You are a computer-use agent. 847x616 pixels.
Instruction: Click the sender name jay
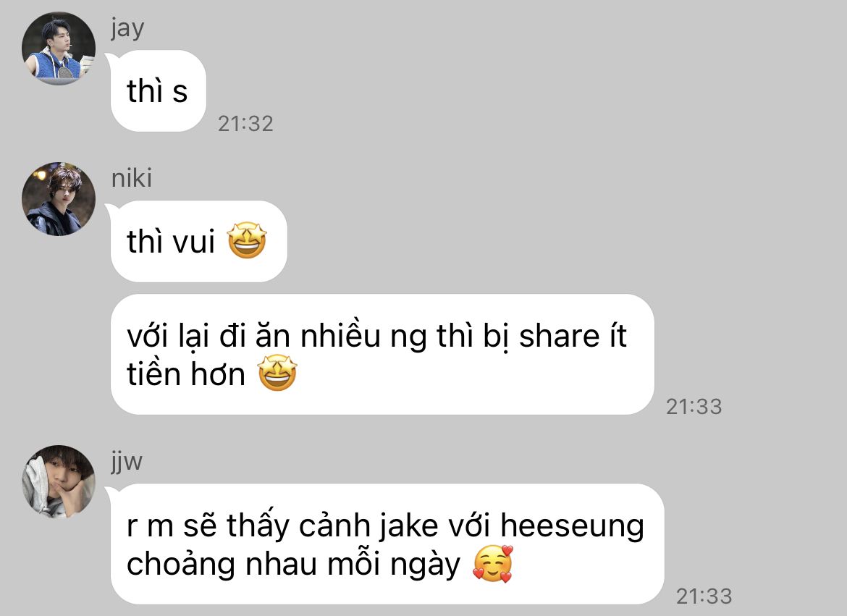pyautogui.click(x=127, y=29)
